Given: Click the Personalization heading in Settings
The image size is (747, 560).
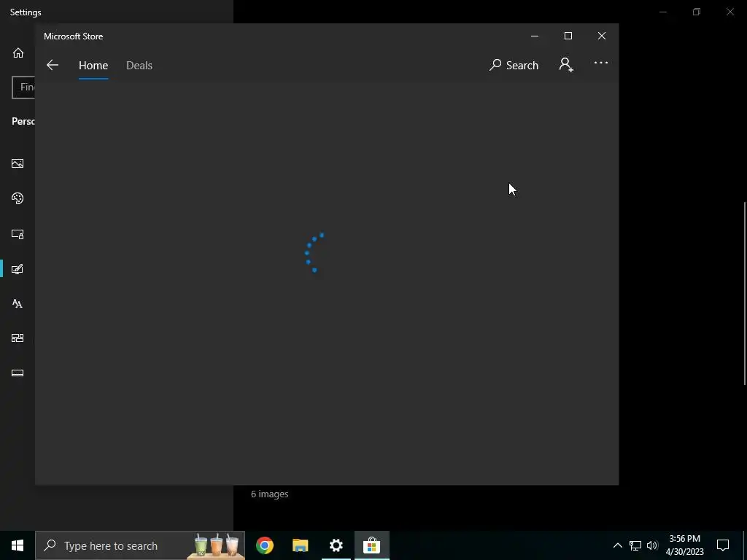Looking at the screenshot, I should (23, 121).
